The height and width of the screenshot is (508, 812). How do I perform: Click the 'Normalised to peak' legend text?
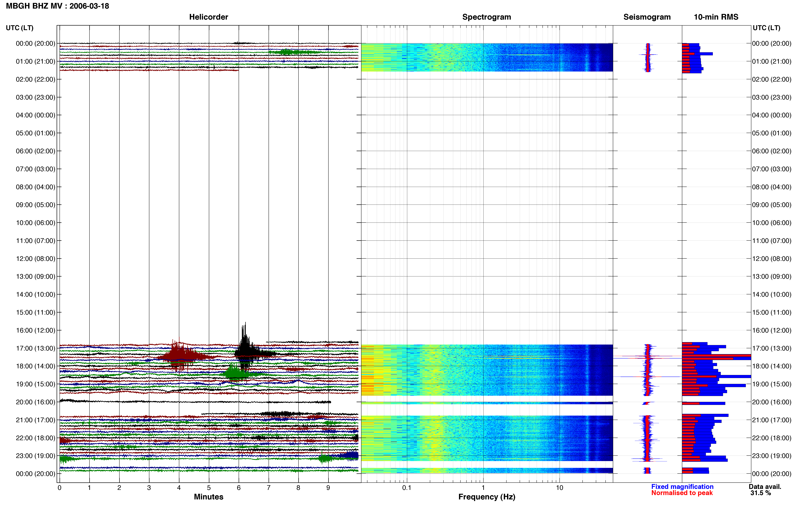coord(682,493)
